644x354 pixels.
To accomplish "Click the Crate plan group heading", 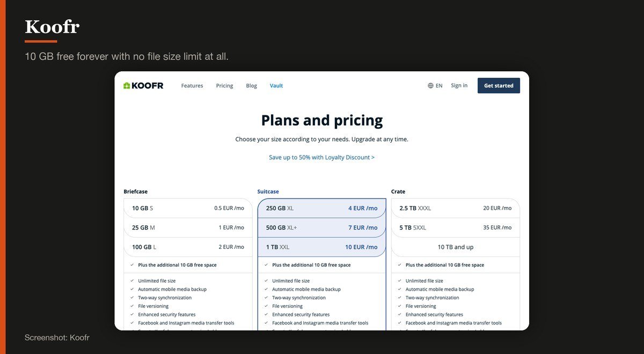I will pyautogui.click(x=398, y=191).
